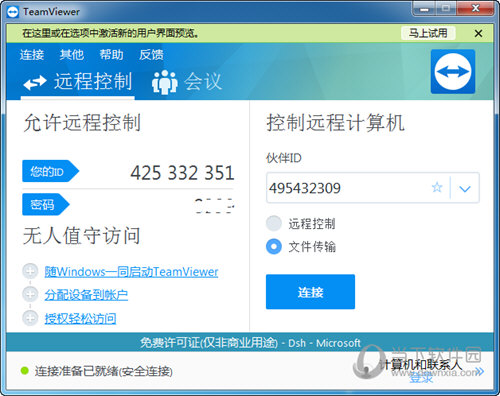The image size is (500, 396).
Task: Open the 帮助 menu
Action: tap(112, 55)
